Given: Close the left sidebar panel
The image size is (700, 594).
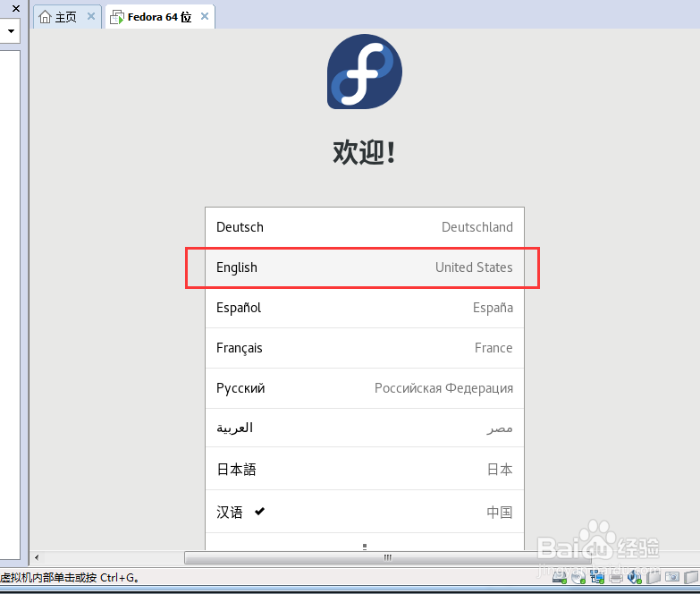Looking at the screenshot, I should (x=15, y=8).
